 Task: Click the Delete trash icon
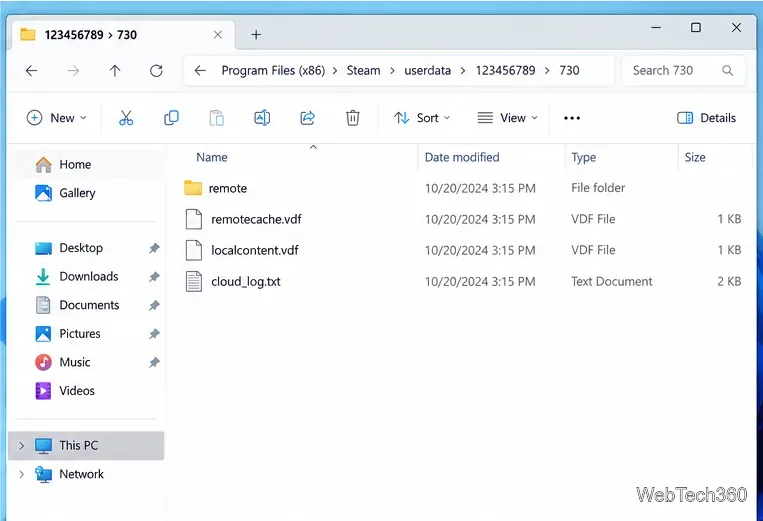pos(353,118)
